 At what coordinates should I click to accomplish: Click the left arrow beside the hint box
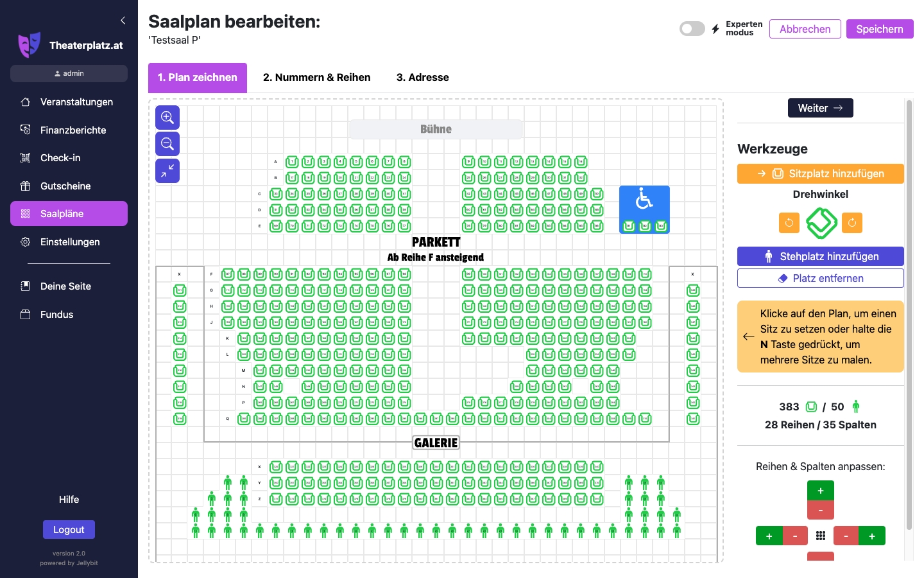coord(748,336)
